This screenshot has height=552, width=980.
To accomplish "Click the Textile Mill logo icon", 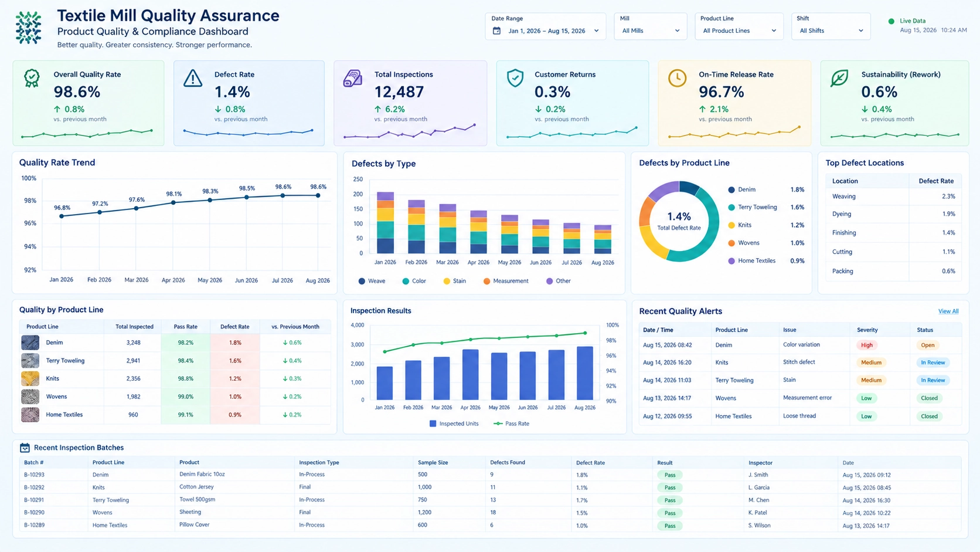I will tap(28, 28).
